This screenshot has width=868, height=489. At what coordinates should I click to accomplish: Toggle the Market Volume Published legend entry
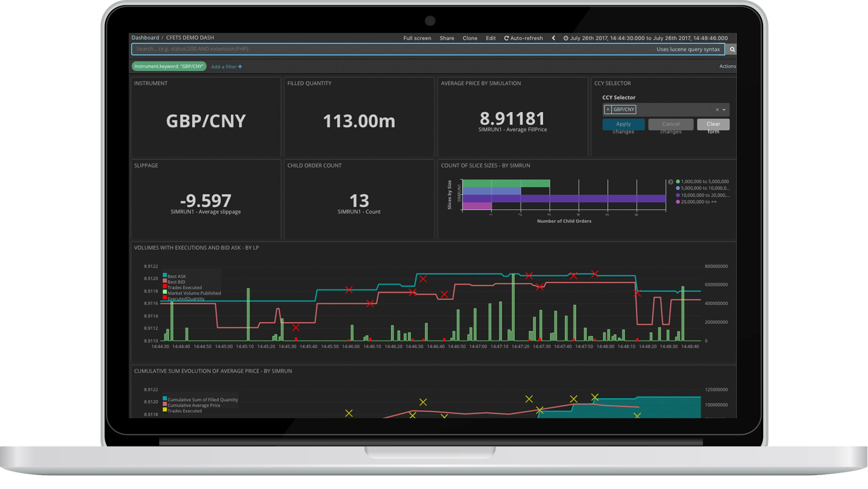click(194, 293)
